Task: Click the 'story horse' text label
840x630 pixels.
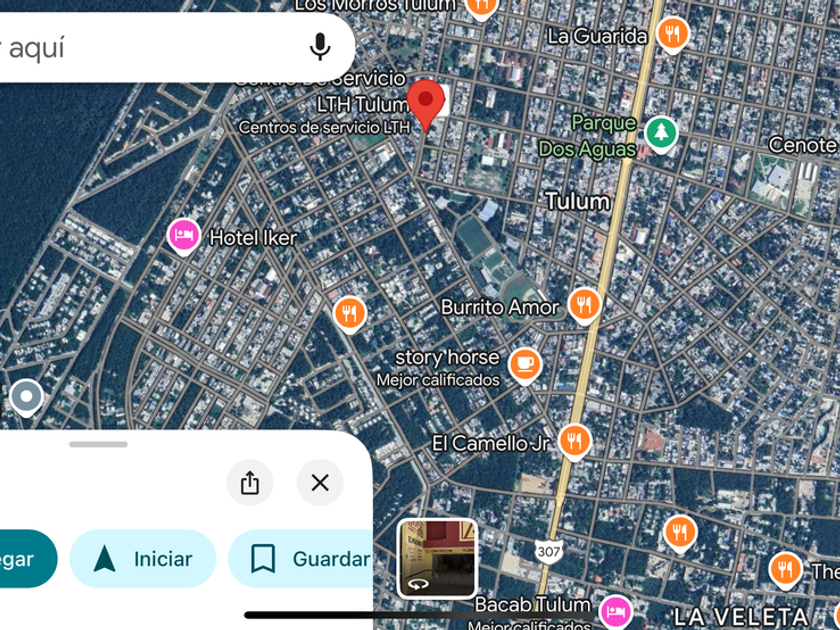Action: [447, 357]
